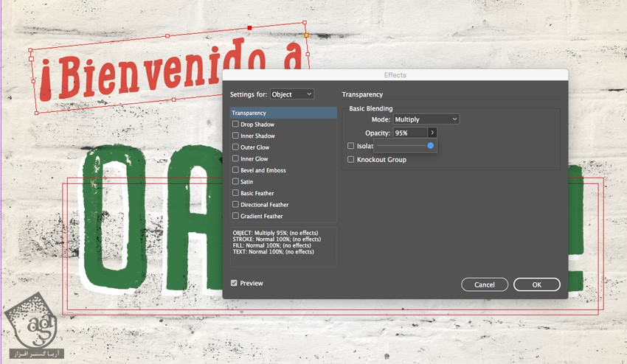Enable Bevel and Emboss checkbox
This screenshot has height=364, width=627.
tap(235, 170)
